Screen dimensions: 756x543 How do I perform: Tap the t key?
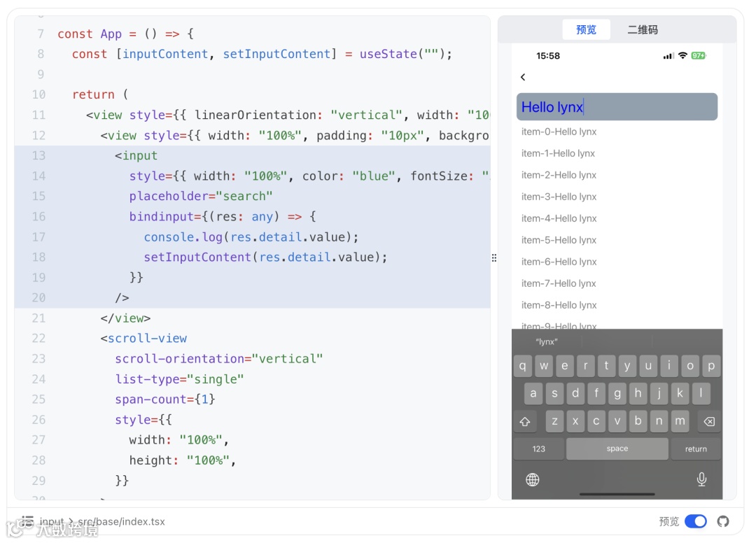click(606, 366)
